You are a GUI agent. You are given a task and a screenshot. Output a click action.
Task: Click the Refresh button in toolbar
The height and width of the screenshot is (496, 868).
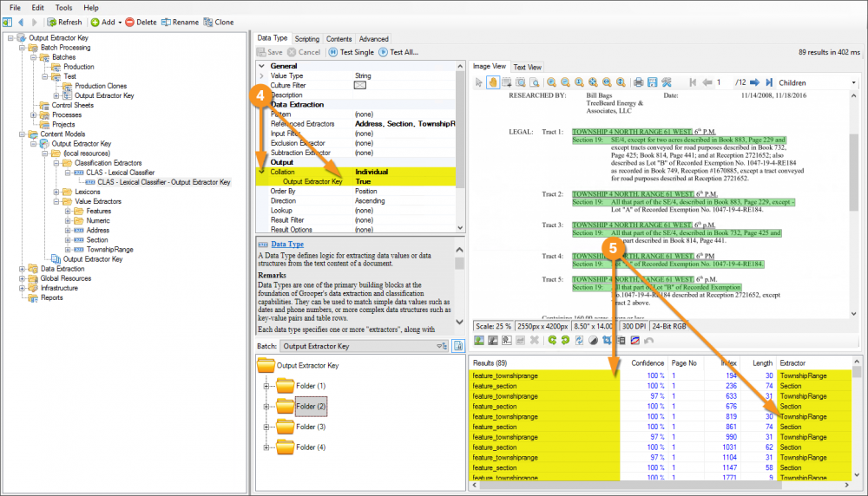tap(64, 22)
